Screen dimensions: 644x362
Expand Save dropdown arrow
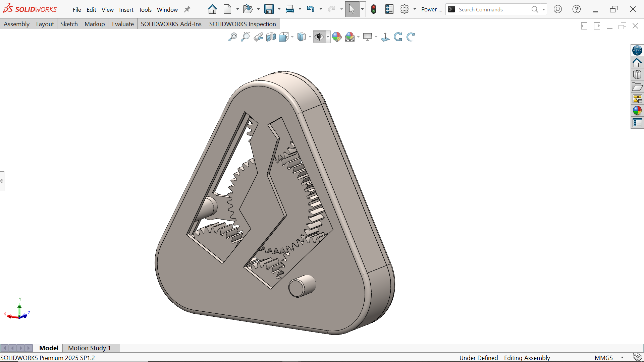[279, 9]
